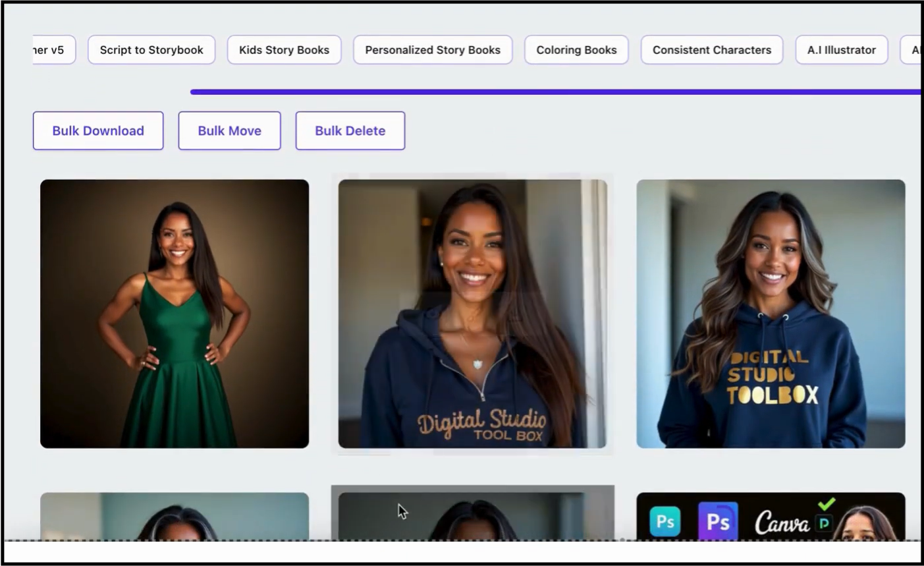Open the Script to Storybook tab
The height and width of the screenshot is (566, 924).
[x=151, y=50]
